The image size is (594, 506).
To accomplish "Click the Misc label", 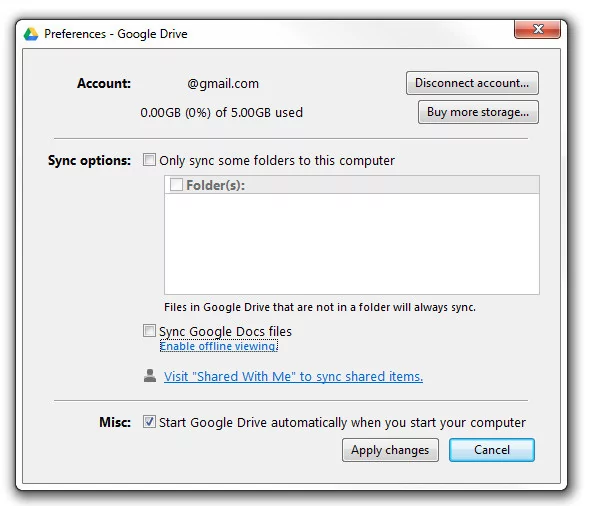I will [x=115, y=422].
